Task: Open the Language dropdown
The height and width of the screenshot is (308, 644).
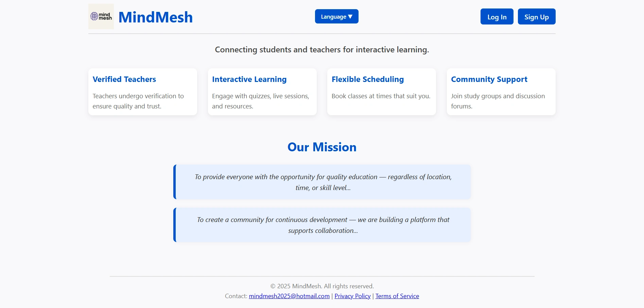Action: point(336,16)
